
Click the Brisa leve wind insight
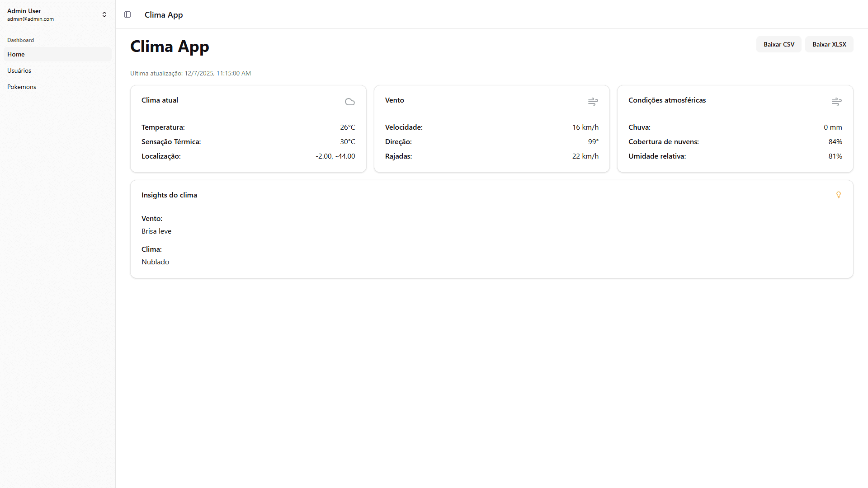[x=156, y=231]
